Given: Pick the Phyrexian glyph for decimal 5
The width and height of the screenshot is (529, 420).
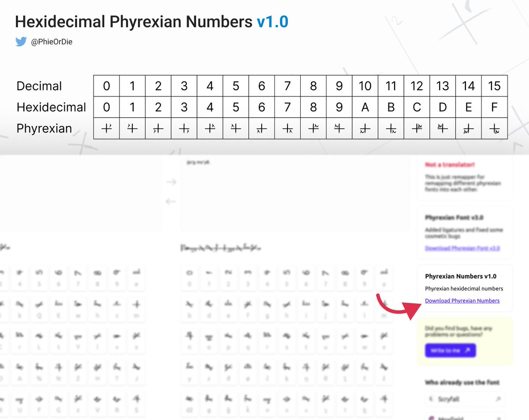Looking at the screenshot, I should [x=236, y=128].
